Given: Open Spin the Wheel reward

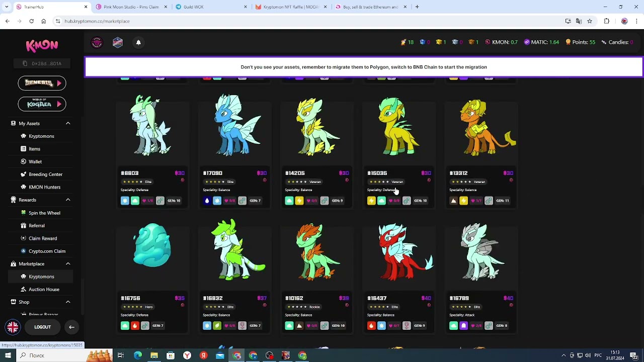Looking at the screenshot, I should [44, 213].
